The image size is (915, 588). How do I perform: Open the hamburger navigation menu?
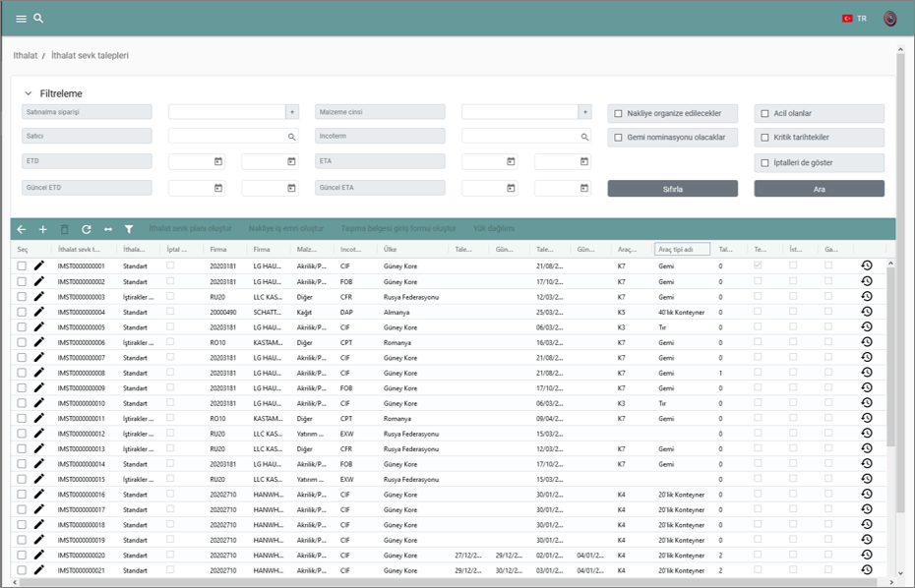(x=21, y=19)
